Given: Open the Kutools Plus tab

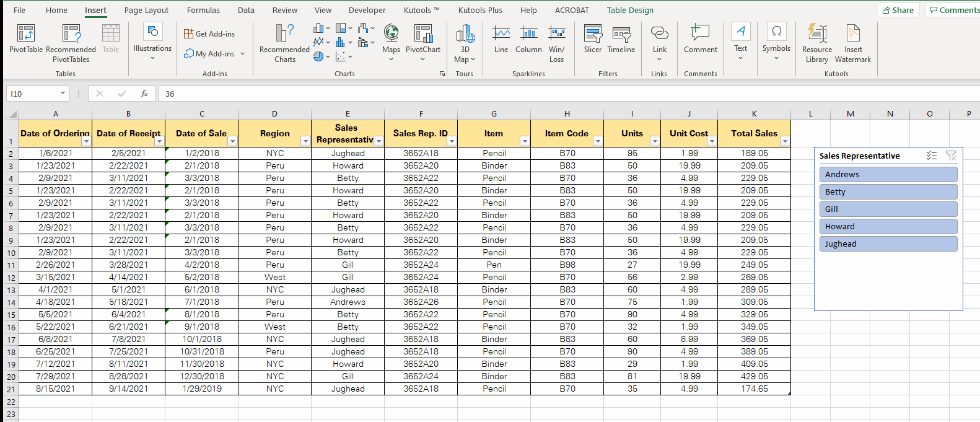Looking at the screenshot, I should click(x=480, y=10).
